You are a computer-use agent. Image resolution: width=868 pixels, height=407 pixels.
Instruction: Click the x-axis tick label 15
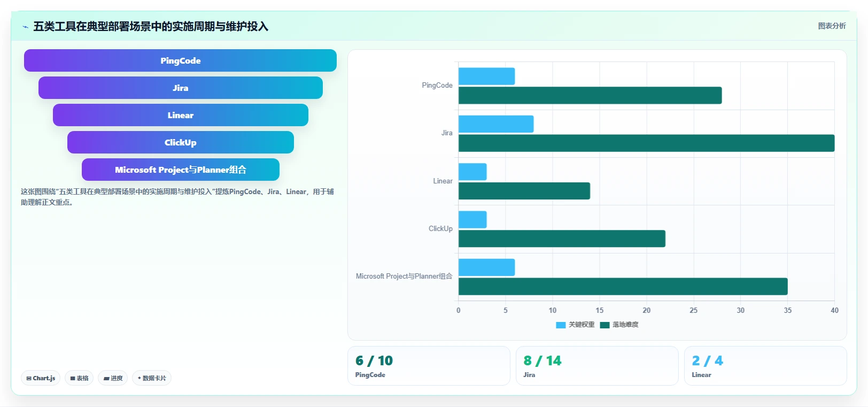click(x=600, y=310)
